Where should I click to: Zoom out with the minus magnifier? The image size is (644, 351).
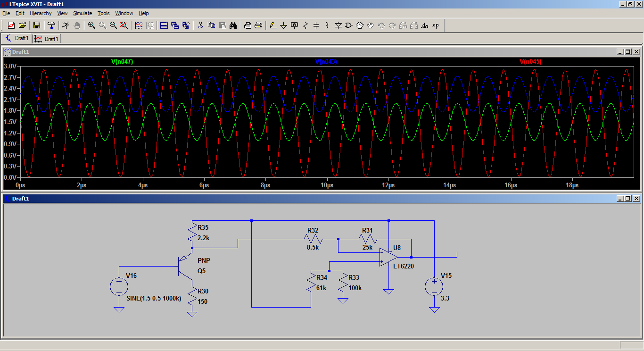click(113, 25)
